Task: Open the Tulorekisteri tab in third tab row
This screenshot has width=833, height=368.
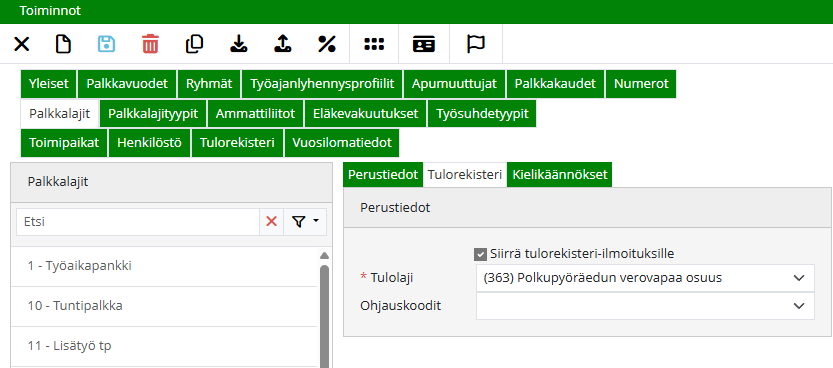Action: [237, 143]
